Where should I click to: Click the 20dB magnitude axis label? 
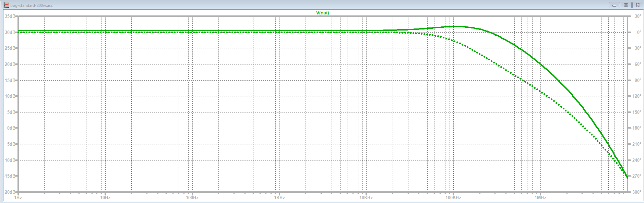click(x=10, y=64)
